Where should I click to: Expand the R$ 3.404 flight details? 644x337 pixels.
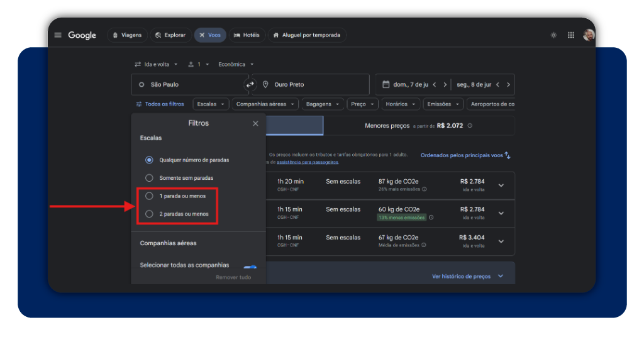tap(501, 241)
